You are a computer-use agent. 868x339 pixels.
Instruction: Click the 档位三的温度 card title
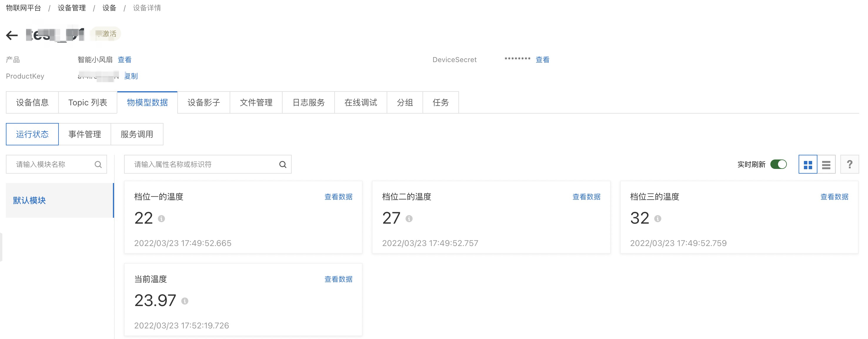pos(655,197)
